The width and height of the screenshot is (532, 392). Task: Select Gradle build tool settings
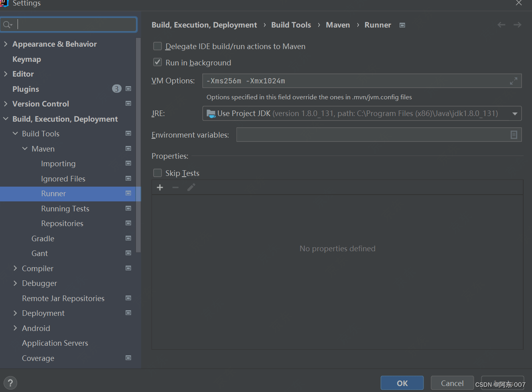(x=43, y=238)
